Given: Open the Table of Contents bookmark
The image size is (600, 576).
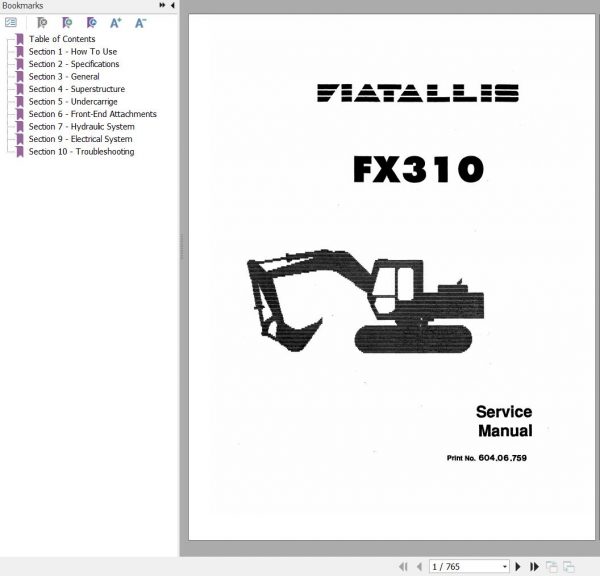Looking at the screenshot, I should coord(62,39).
